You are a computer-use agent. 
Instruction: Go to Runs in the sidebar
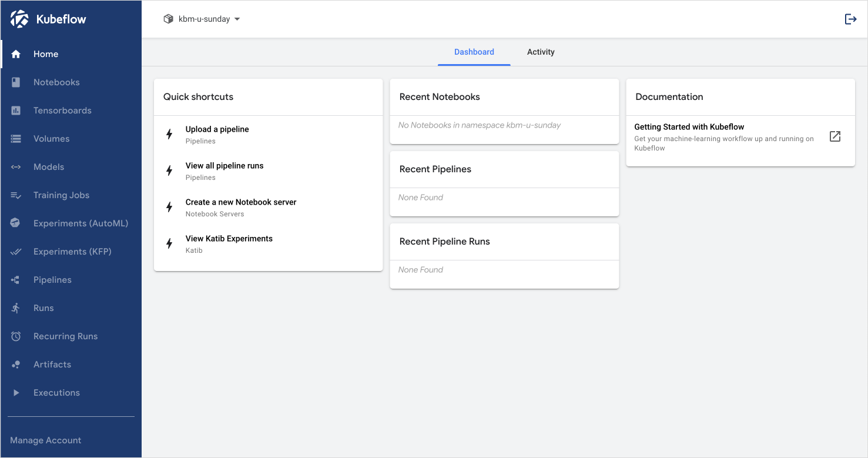click(71, 308)
